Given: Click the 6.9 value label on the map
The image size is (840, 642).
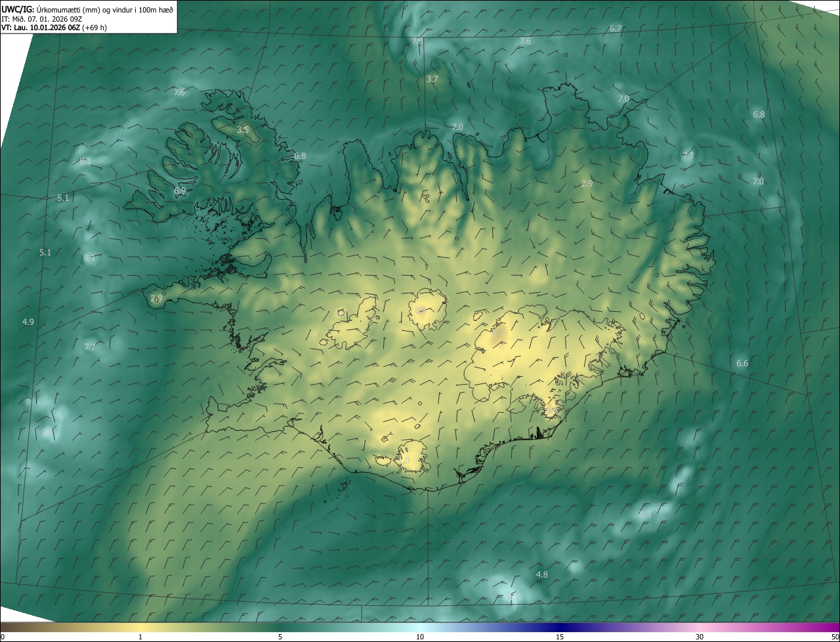Looking at the screenshot, I should click(x=180, y=191).
